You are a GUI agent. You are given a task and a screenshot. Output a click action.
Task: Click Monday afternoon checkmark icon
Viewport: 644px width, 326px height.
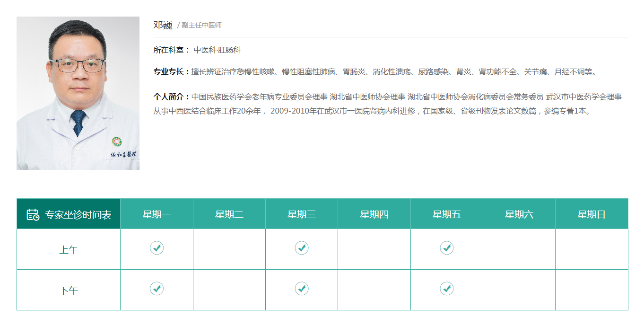click(x=157, y=288)
